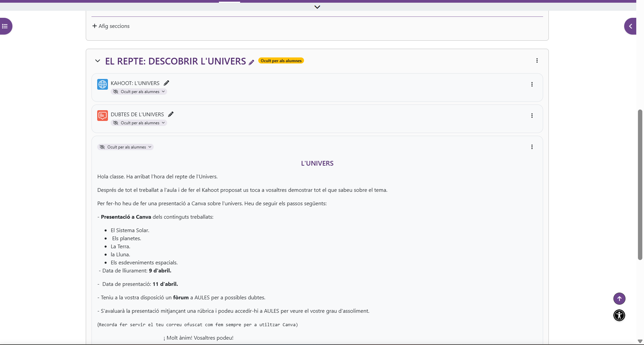Click the list item 'Els esdeveniments espacials.'
This screenshot has height=345, width=644.
[x=144, y=263]
